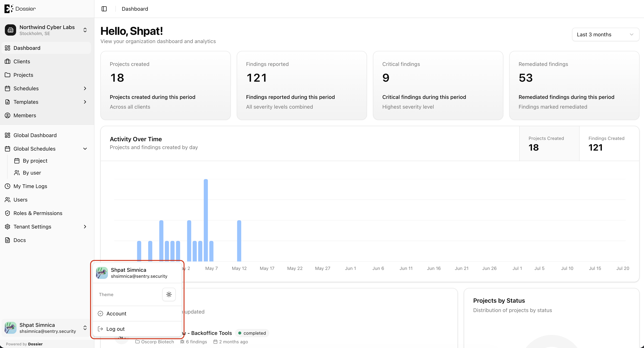Click the Schedules calendar icon
The image size is (644, 348).
[7, 89]
